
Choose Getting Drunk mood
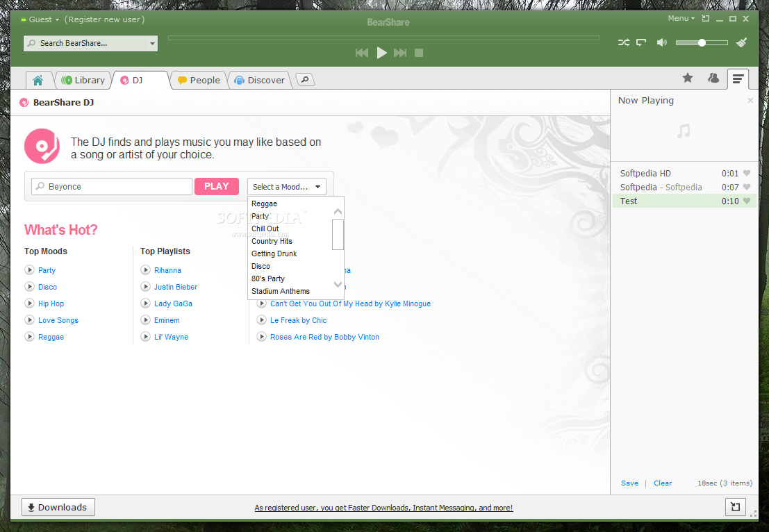tap(274, 253)
